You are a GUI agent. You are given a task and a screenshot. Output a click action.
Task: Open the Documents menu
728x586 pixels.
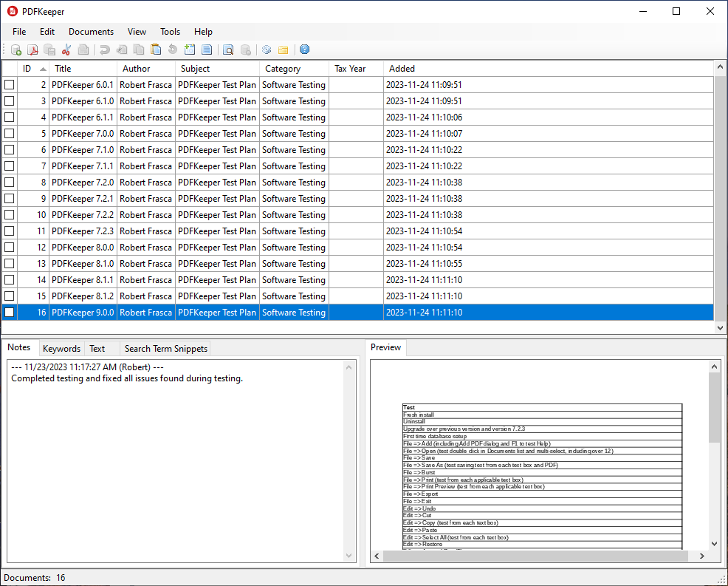pyautogui.click(x=91, y=32)
